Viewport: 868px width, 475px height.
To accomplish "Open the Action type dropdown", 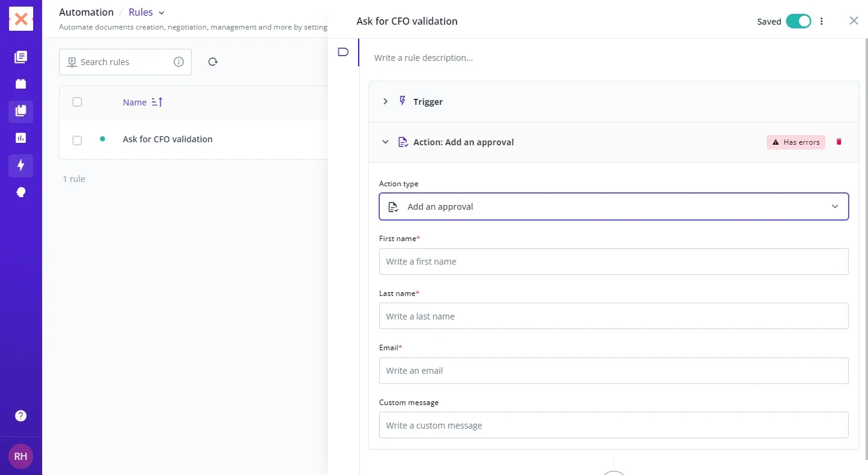I will tap(614, 207).
